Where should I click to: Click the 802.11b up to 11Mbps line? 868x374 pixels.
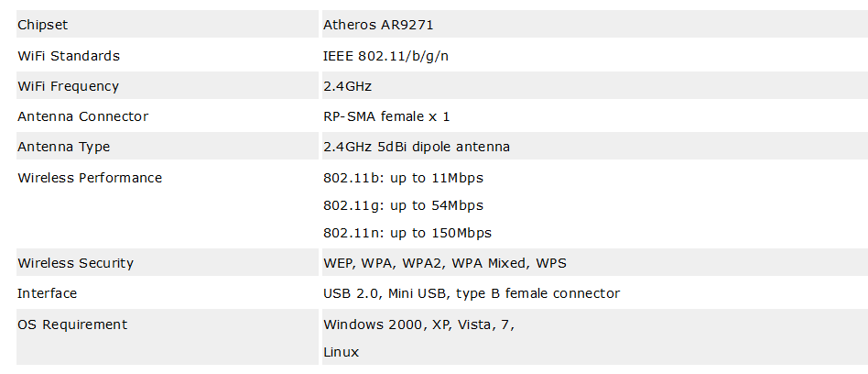pos(403,178)
